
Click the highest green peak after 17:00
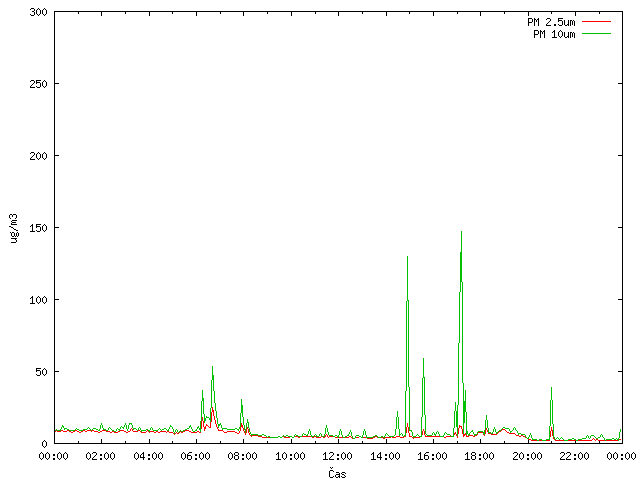pyautogui.click(x=461, y=232)
